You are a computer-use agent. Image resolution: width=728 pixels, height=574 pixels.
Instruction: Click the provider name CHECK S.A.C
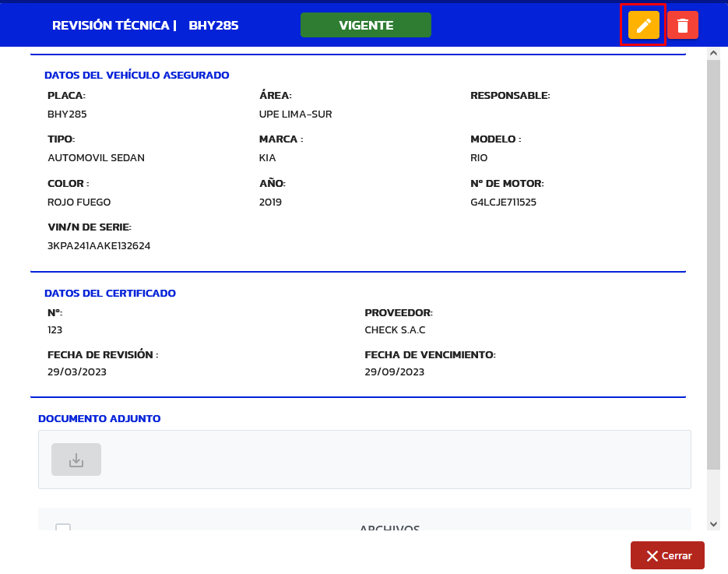(395, 330)
